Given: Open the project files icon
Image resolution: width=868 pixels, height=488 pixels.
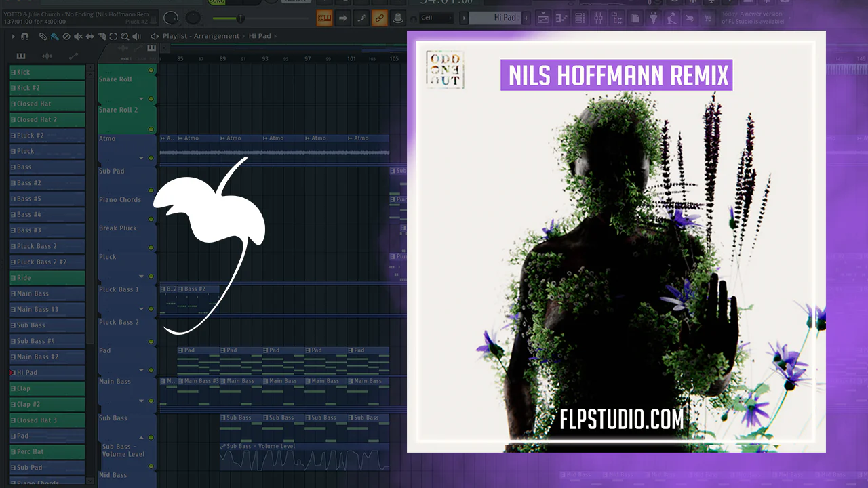Looking at the screenshot, I should click(x=635, y=18).
